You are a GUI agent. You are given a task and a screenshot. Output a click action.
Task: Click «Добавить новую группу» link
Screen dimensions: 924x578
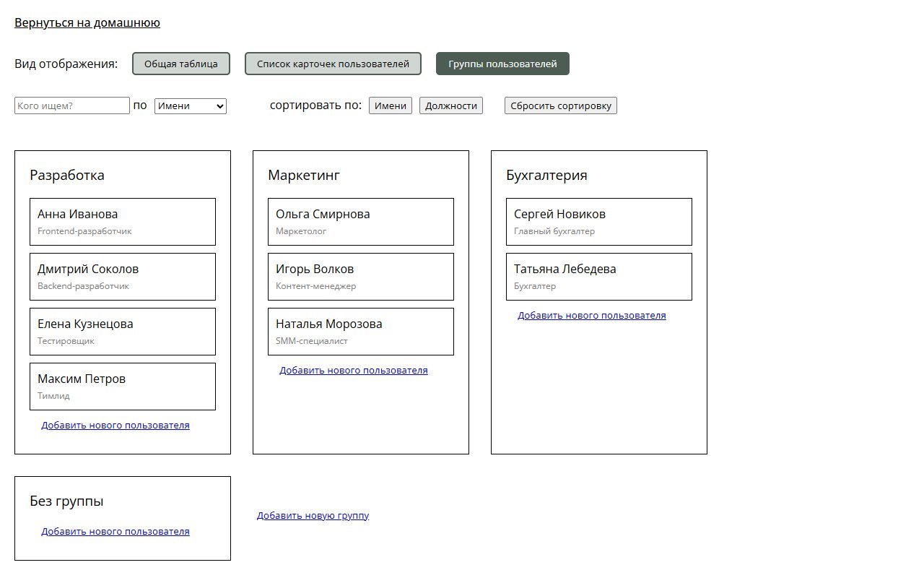pos(313,515)
